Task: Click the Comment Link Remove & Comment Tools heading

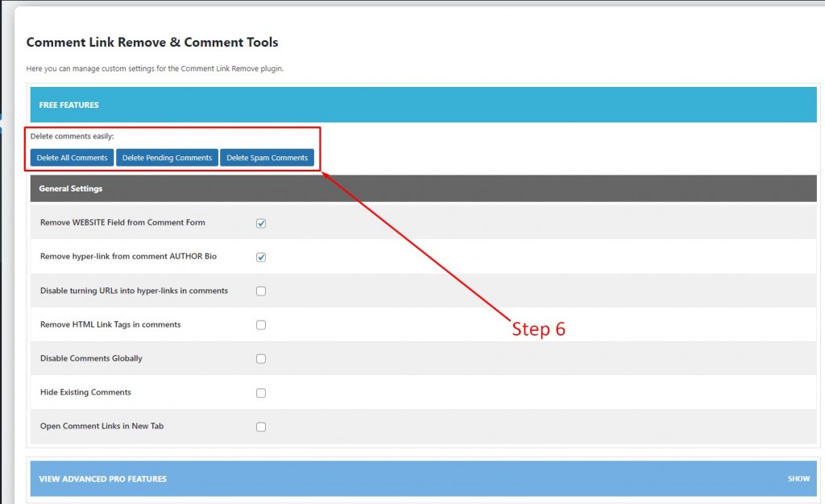Action: point(152,42)
